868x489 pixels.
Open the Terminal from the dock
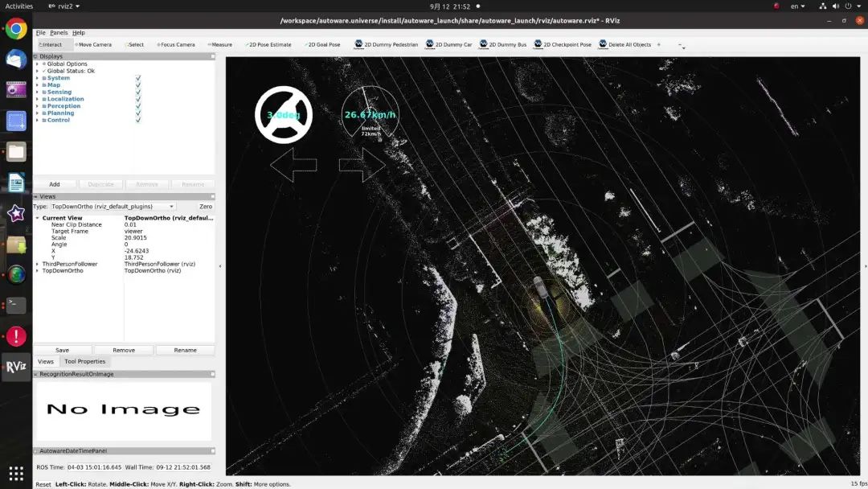point(16,305)
